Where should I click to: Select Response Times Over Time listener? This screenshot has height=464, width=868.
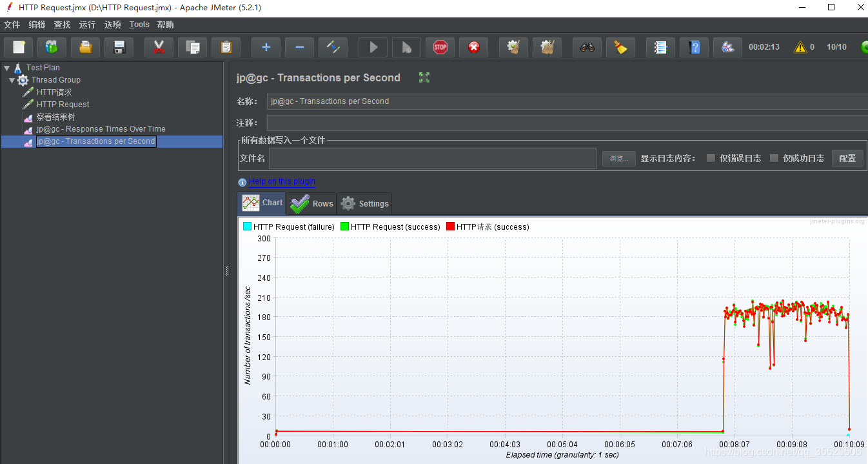coord(101,129)
